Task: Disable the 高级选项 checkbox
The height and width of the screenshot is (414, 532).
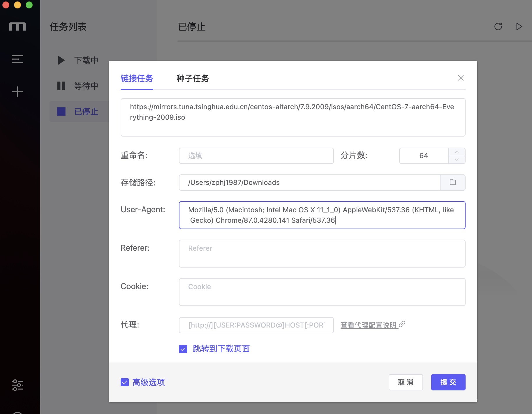Action: [125, 382]
